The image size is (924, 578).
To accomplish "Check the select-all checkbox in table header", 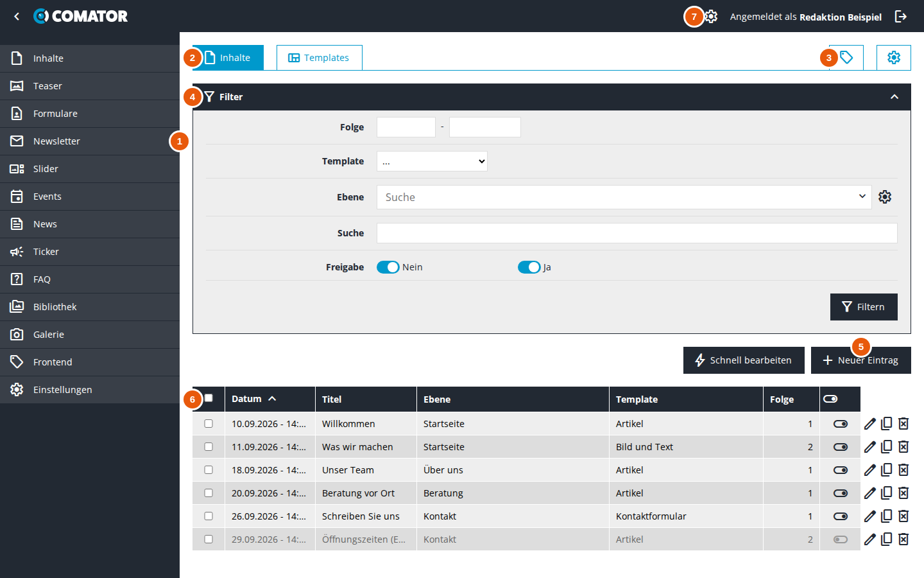I will click(209, 398).
